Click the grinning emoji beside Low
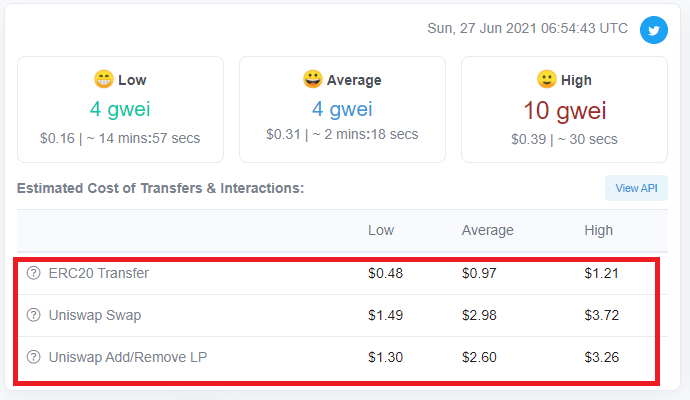Image resolution: width=690 pixels, height=400 pixels. [x=104, y=79]
